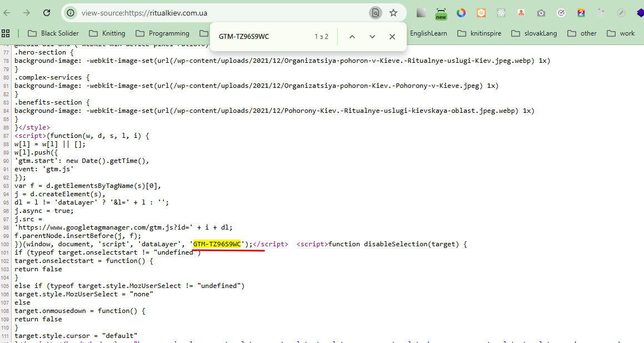Open Black Solider bookmark folder

pyautogui.click(x=53, y=33)
